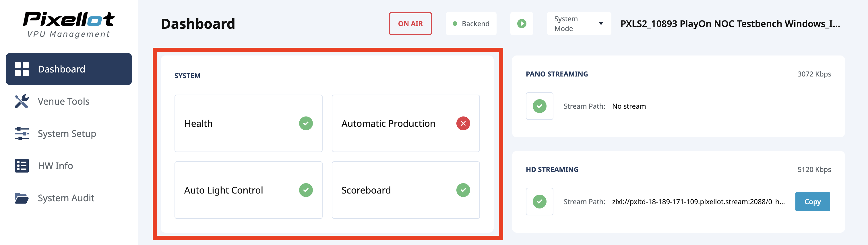Open the System Mode dropdown
Image resolution: width=868 pixels, height=245 pixels.
pyautogui.click(x=578, y=24)
